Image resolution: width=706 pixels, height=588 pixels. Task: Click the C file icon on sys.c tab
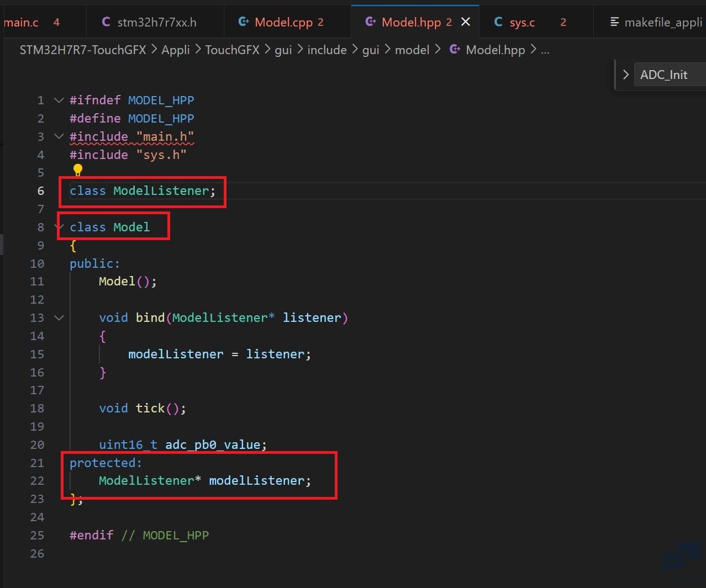pos(498,22)
